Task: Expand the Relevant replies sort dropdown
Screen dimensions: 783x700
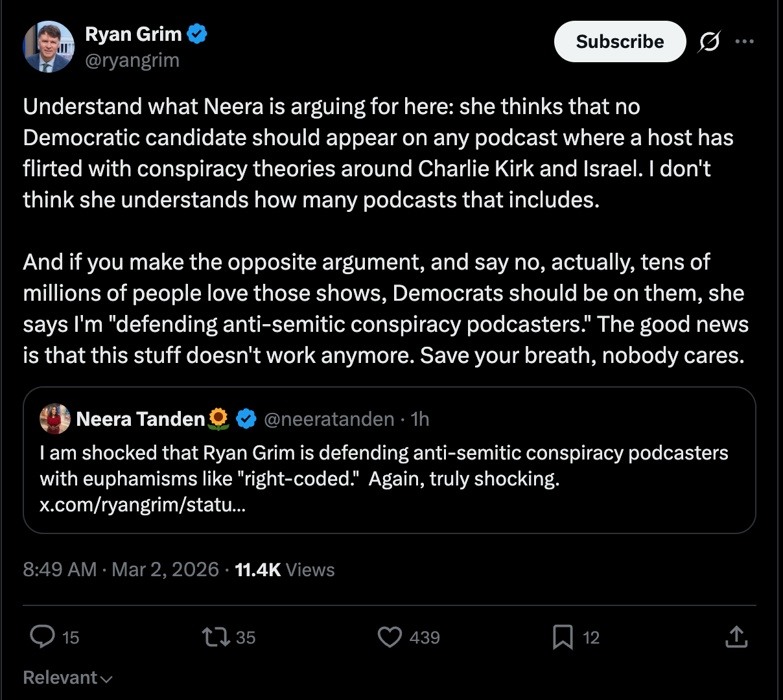Action: [x=67, y=677]
